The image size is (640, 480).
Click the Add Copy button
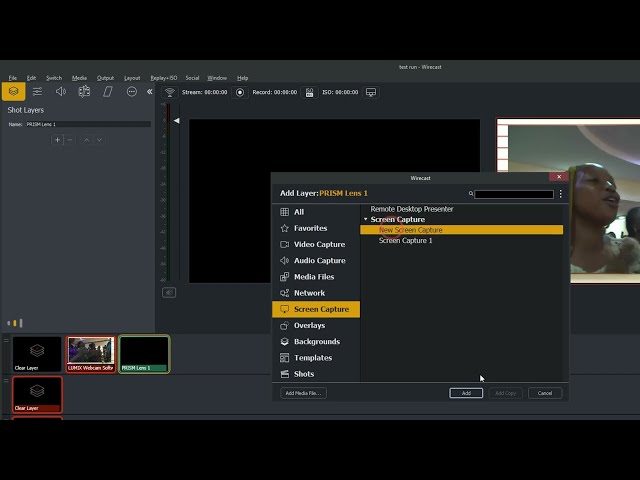505,393
